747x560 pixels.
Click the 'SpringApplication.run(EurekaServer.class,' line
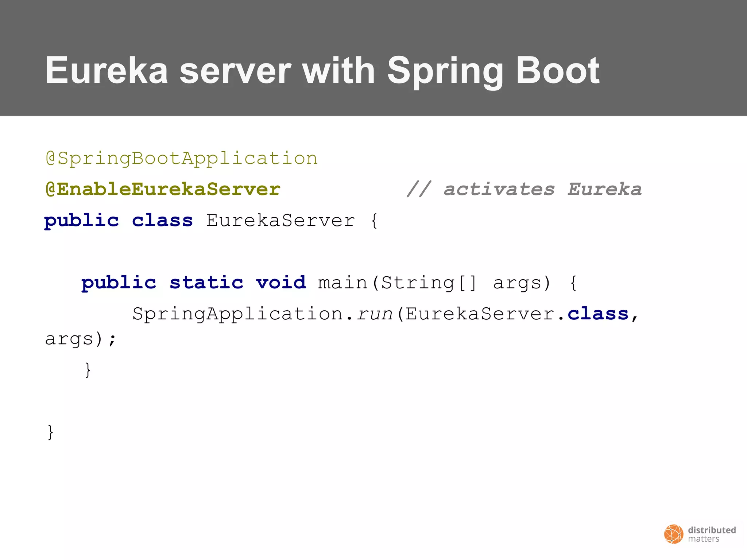pyautogui.click(x=385, y=314)
